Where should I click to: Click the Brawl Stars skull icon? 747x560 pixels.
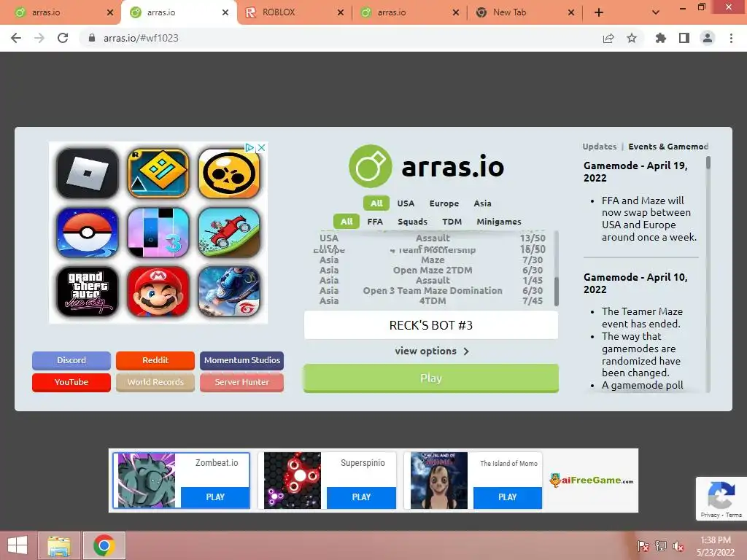pos(229,174)
